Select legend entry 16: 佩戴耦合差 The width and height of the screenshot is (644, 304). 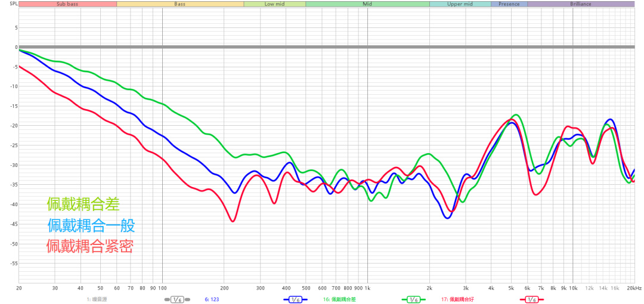[339, 300]
